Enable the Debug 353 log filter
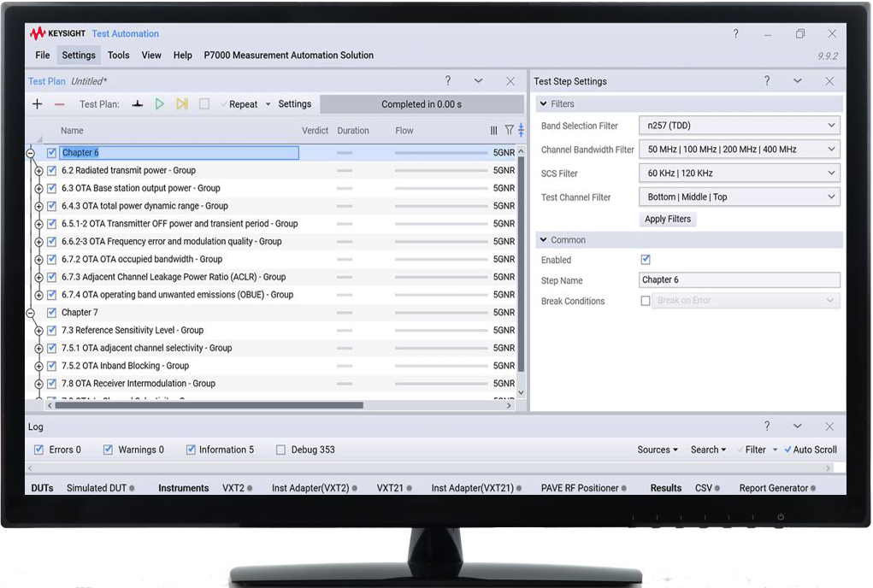The image size is (873, 588). click(x=280, y=450)
